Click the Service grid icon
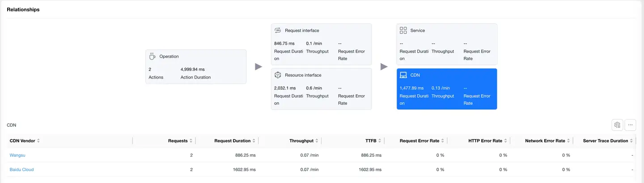644x183 pixels. pos(403,30)
